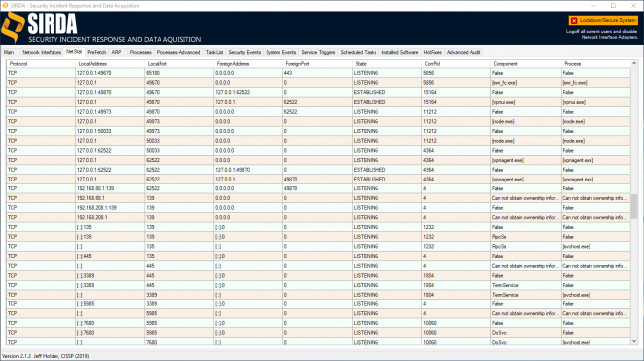Switch to the Processes-Advanced tab
The width and height of the screenshot is (644, 361).
click(178, 52)
